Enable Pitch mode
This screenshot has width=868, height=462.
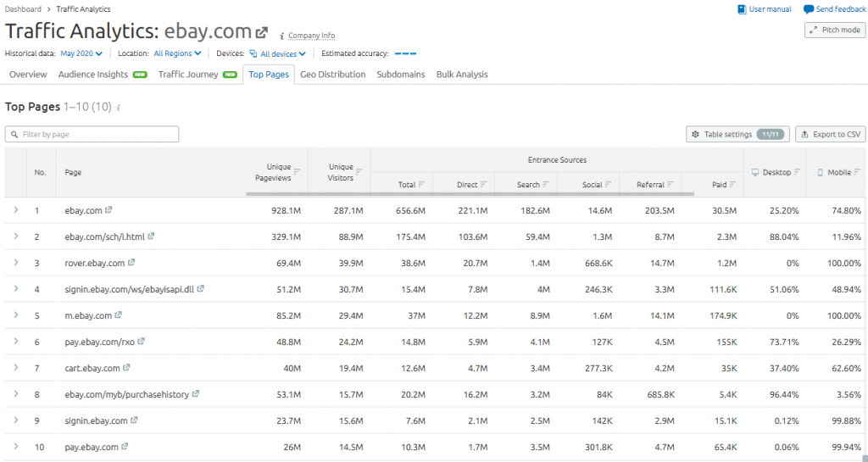835,30
